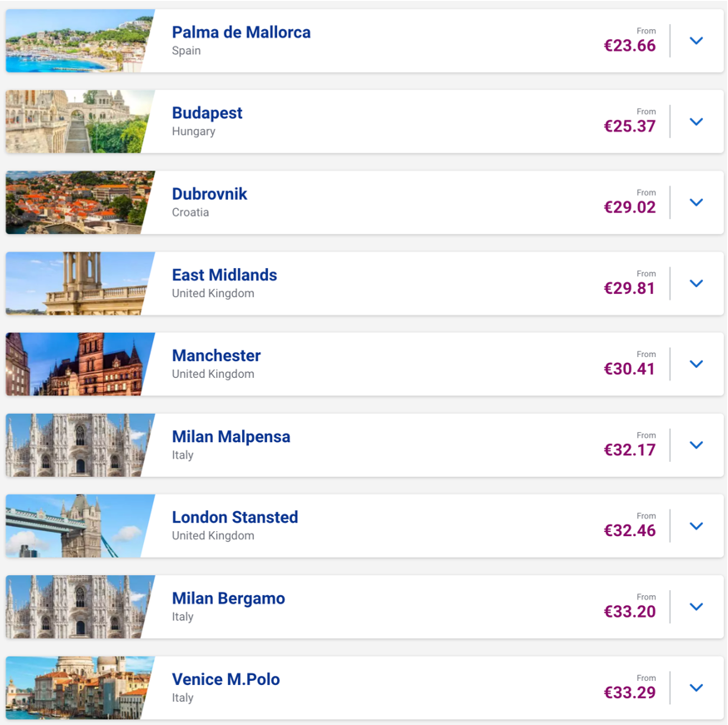Expand the East Midlands fare details
728x725 pixels.
[x=696, y=283]
